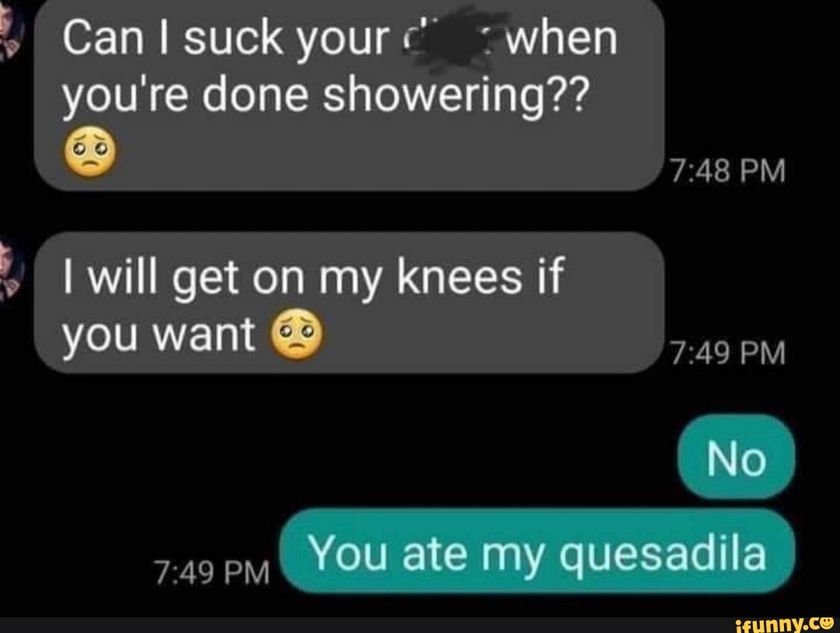The width and height of the screenshot is (840, 633).
Task: Tap the sender avatar beside the showering message
Action: pyautogui.click(x=12, y=33)
